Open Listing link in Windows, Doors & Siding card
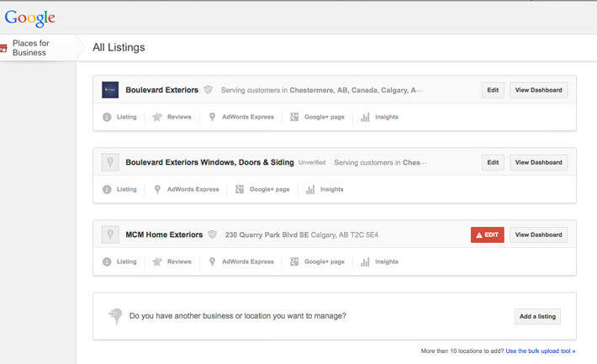The width and height of the screenshot is (597, 364). click(x=126, y=189)
